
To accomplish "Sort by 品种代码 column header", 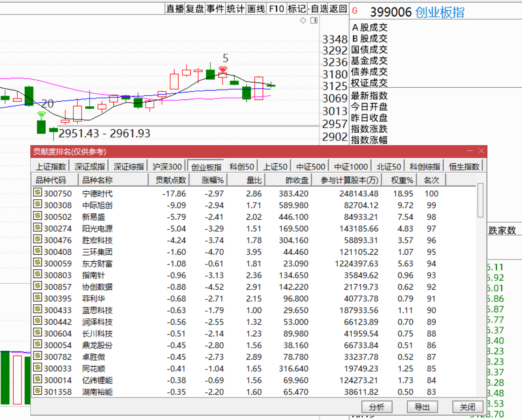I will [55, 180].
